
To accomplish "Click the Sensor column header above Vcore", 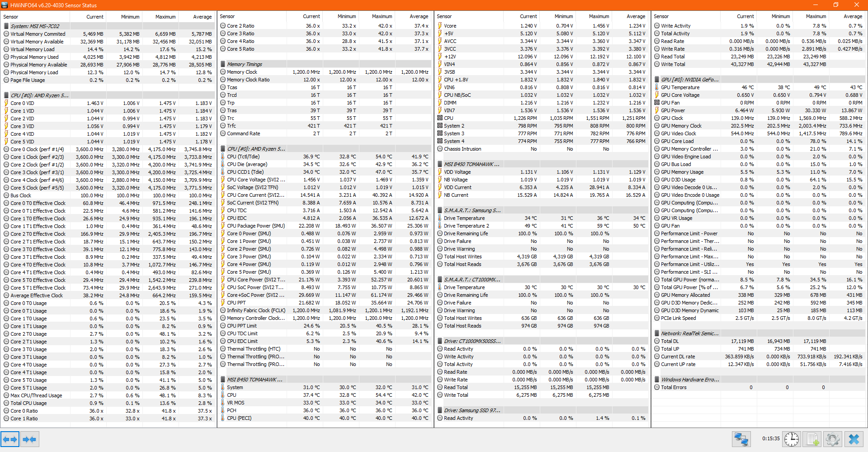I will point(469,16).
